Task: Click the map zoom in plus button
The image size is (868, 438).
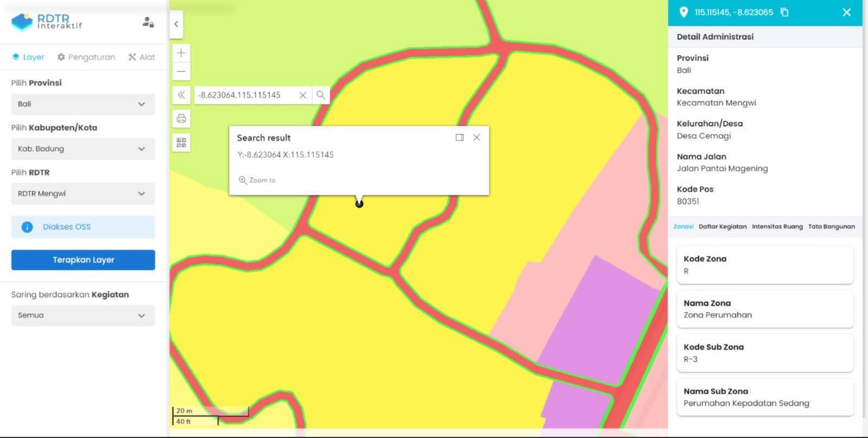Action: click(x=181, y=53)
